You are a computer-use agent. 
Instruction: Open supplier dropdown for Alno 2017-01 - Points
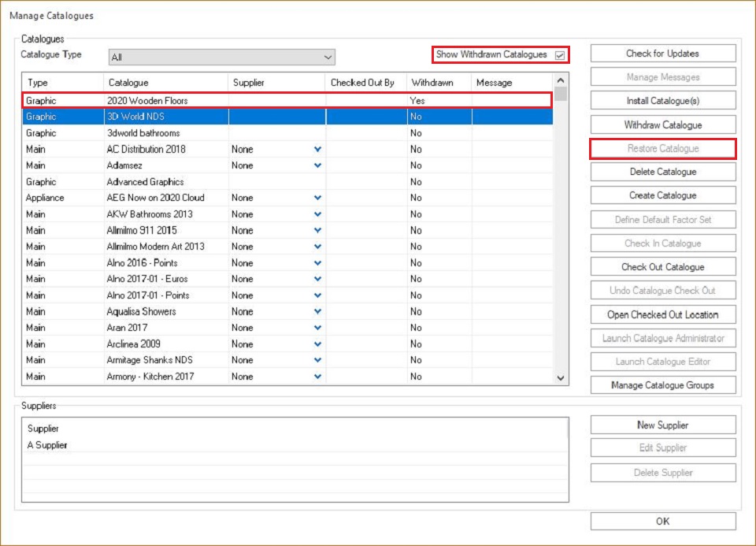(317, 295)
